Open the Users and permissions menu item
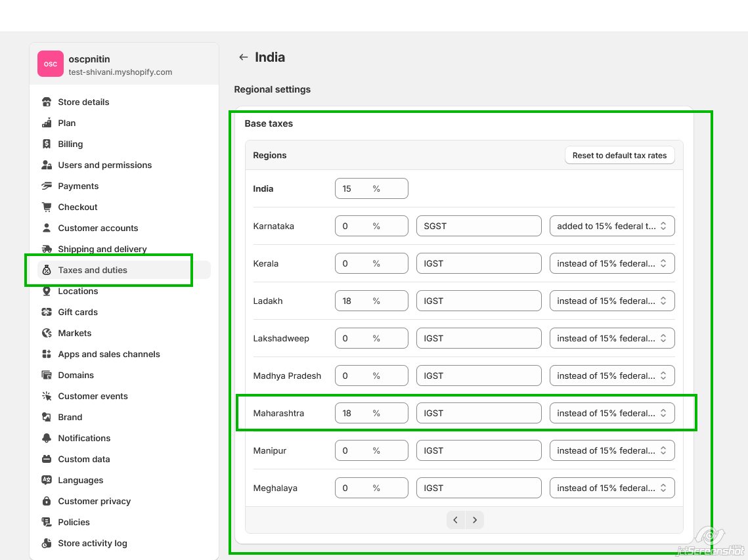Image resolution: width=748 pixels, height=560 pixels. pyautogui.click(x=104, y=165)
